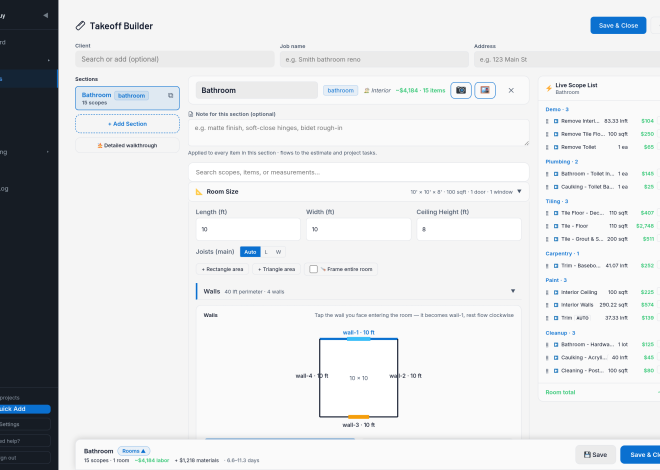This screenshot has width=660, height=470.
Task: Click the Room Size ruler triangle icon
Action: pos(199,191)
